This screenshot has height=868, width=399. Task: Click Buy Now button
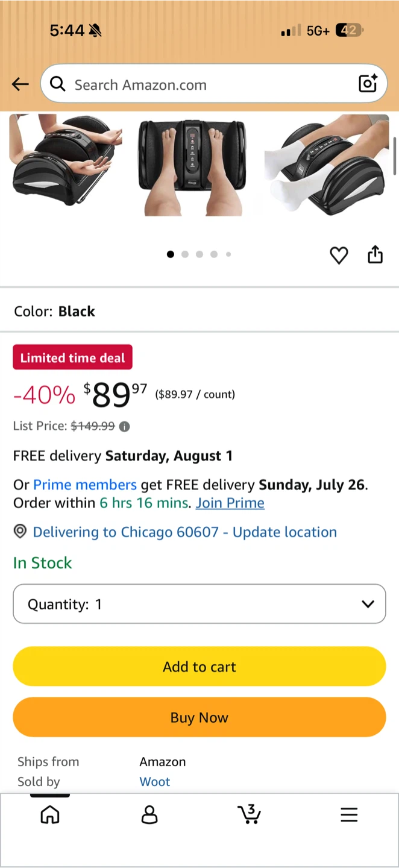click(x=199, y=717)
